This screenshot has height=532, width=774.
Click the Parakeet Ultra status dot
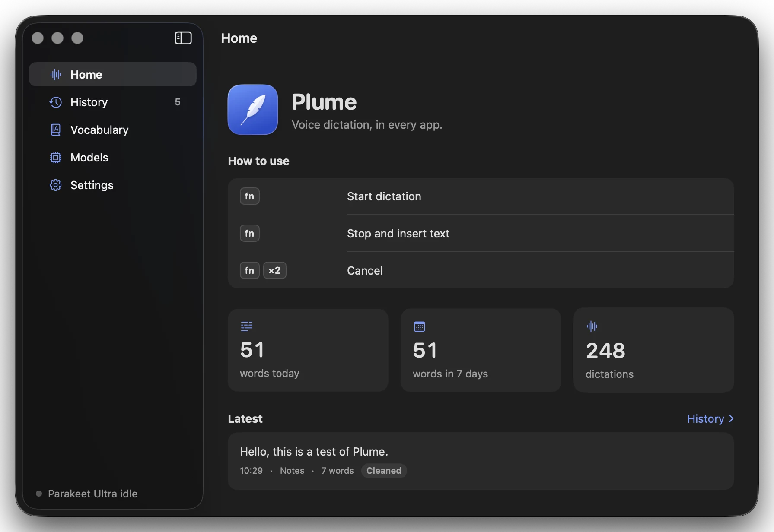[x=39, y=494]
